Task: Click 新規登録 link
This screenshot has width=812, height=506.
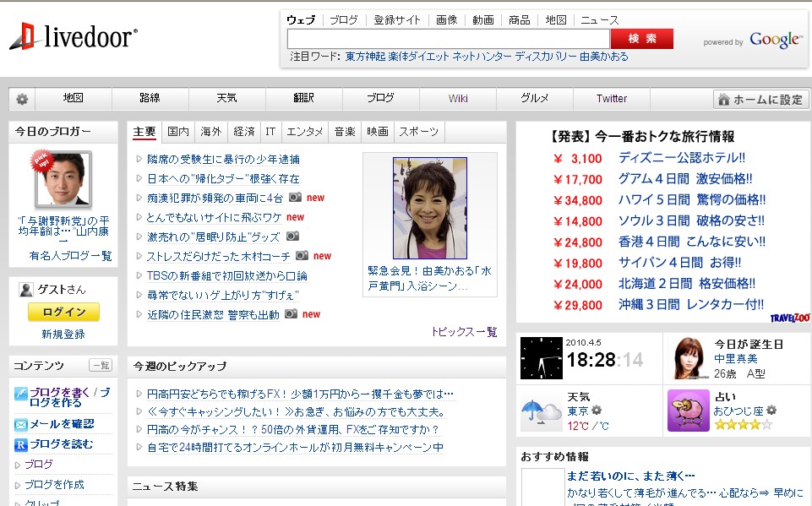Action: [63, 334]
